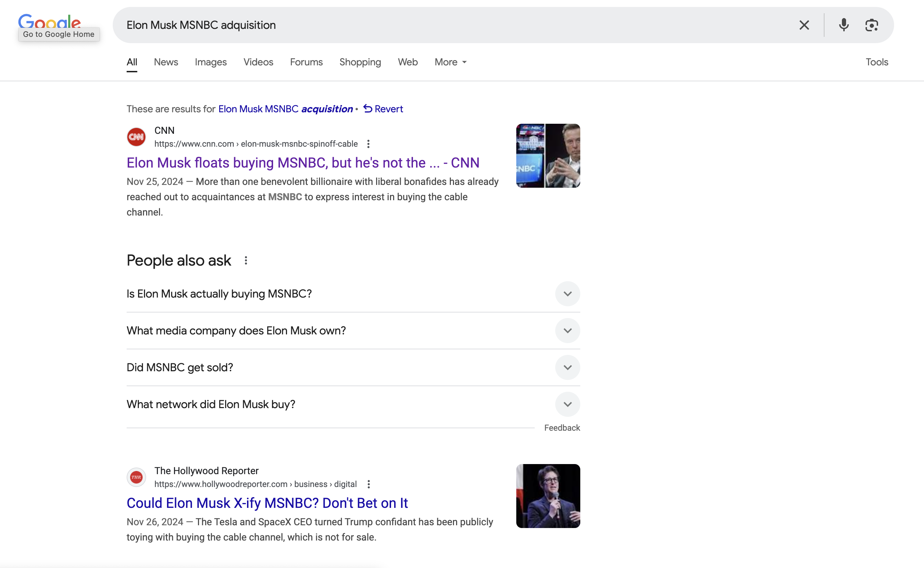Open the three-dot menu beside the CNN URL

coord(368,144)
